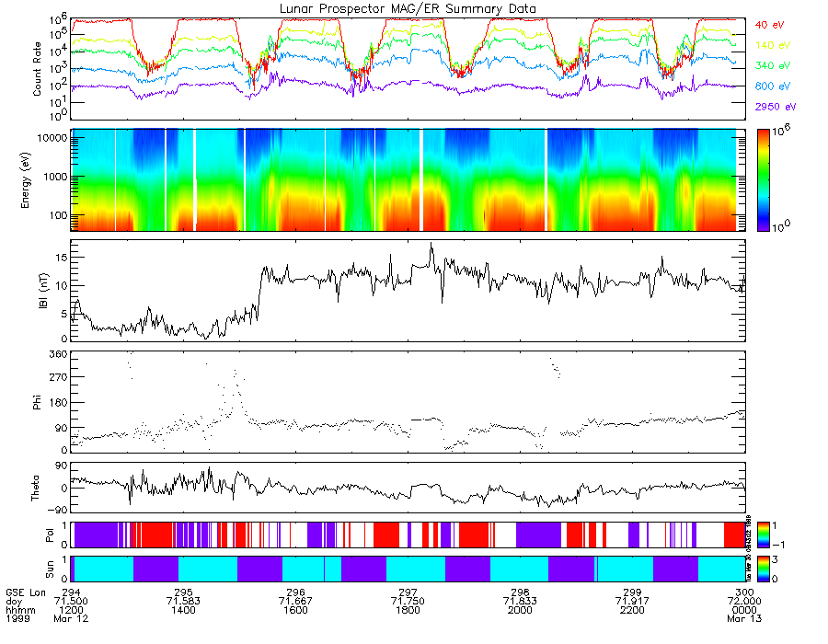Click the Pol panel color bar
Viewport: 828px width, 644px height.
[763, 535]
